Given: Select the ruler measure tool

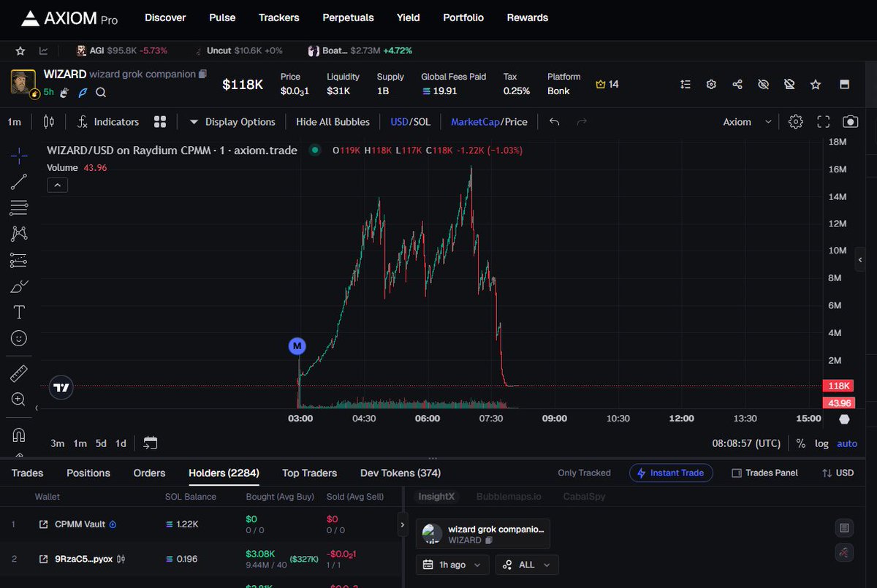Looking at the screenshot, I should tap(19, 374).
